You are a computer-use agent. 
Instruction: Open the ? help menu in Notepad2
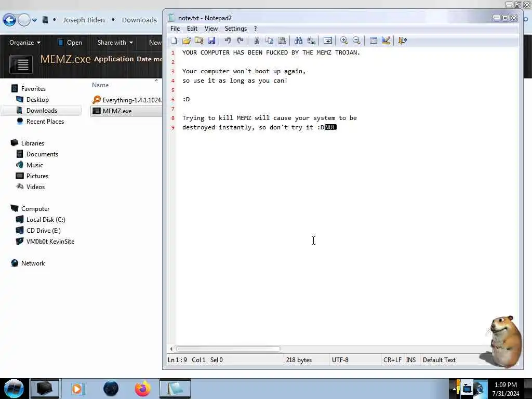pos(255,29)
